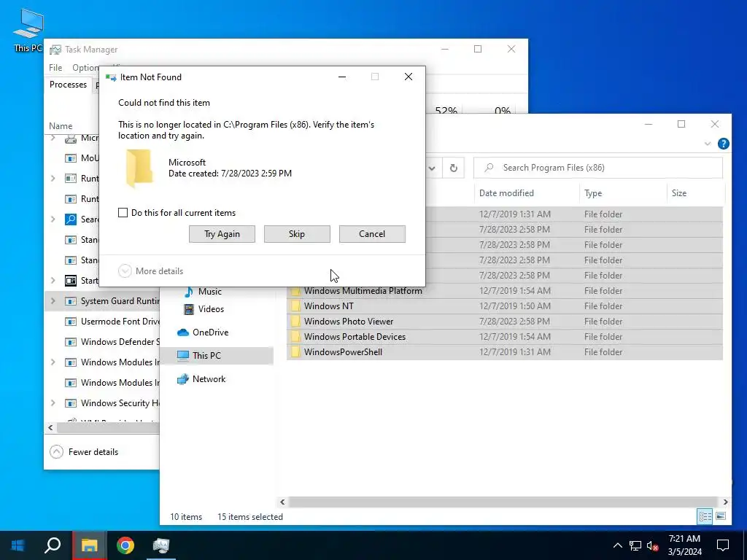Click the Skip button
Screen dimensions: 747x560
pos(297,234)
